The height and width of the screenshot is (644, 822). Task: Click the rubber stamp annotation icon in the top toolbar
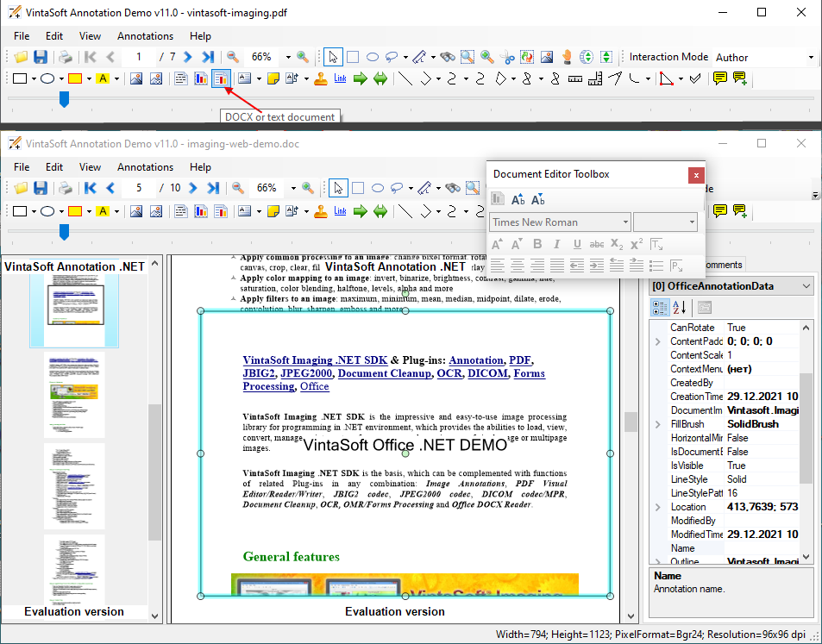(321, 79)
